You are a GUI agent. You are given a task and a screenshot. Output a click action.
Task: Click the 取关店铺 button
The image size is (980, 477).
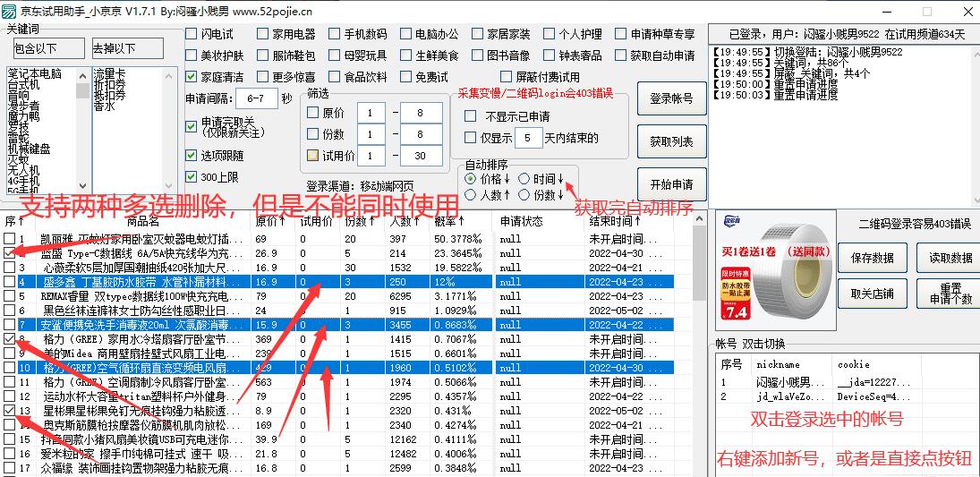click(873, 294)
